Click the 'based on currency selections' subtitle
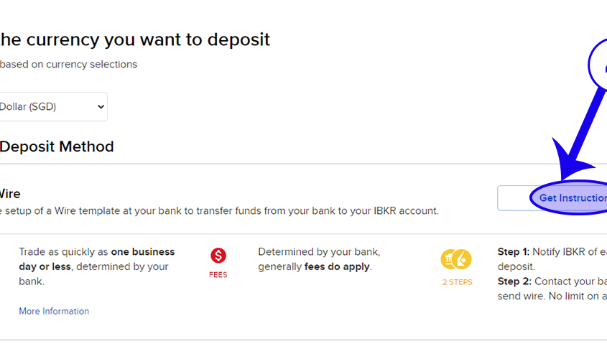The width and height of the screenshot is (607, 364). pyautogui.click(x=68, y=64)
